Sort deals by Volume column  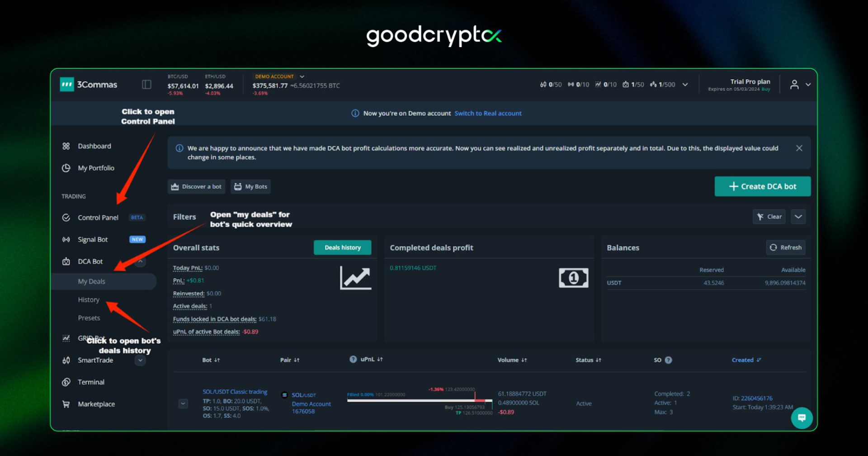click(512, 360)
